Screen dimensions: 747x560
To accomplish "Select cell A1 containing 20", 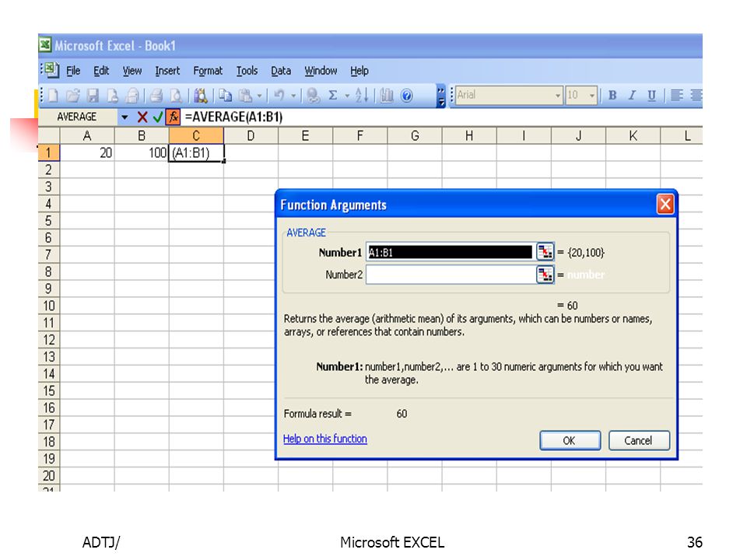I will [x=87, y=153].
